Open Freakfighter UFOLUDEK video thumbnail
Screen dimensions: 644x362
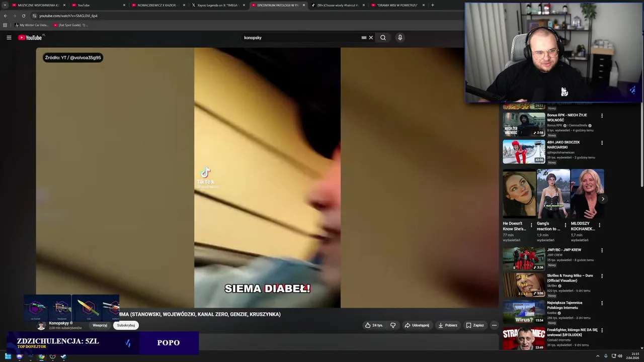[524, 338]
